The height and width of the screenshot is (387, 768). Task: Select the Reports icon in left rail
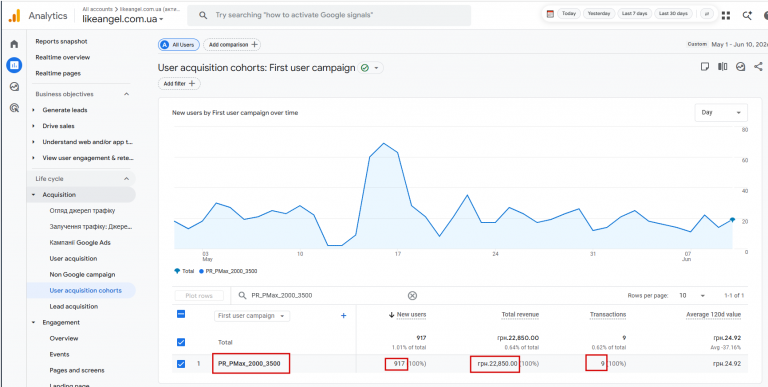pos(14,65)
